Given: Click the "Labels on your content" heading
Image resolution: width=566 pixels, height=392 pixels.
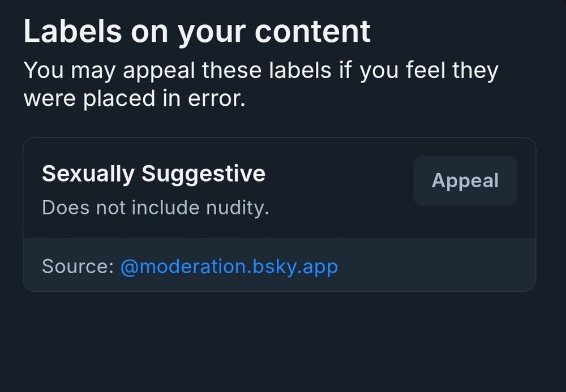Looking at the screenshot, I should click(x=197, y=32).
